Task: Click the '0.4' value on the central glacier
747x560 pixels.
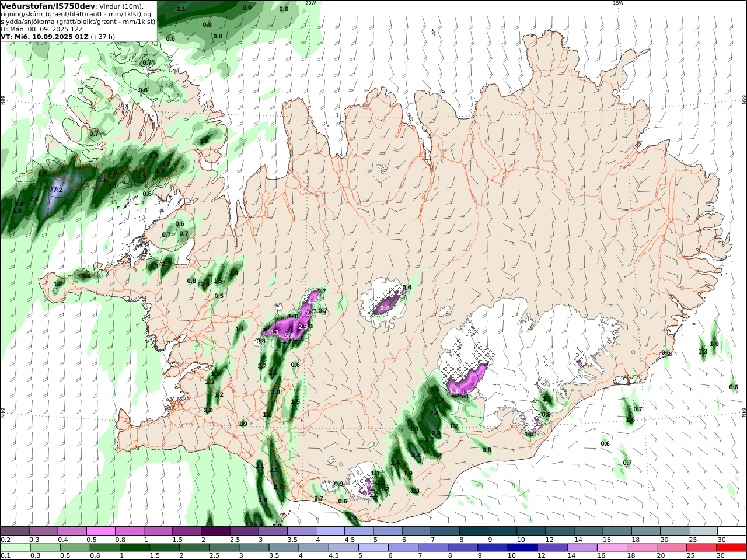Action: click(x=385, y=308)
